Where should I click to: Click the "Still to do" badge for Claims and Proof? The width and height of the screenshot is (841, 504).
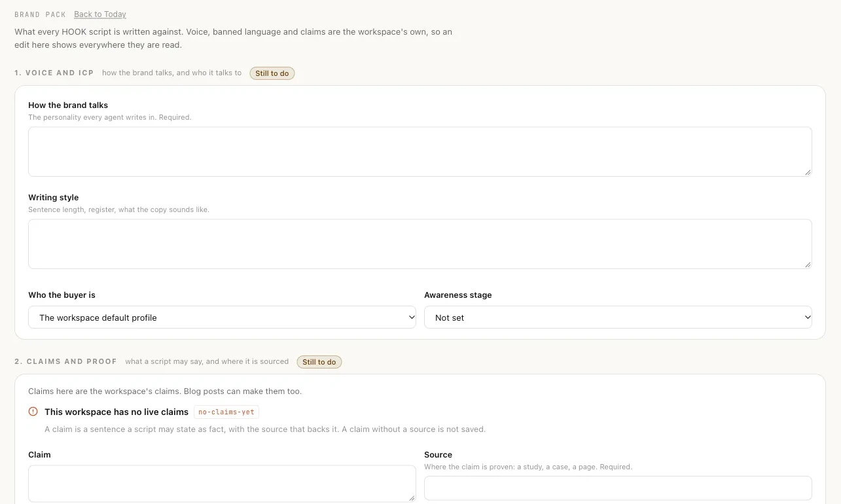tap(319, 362)
